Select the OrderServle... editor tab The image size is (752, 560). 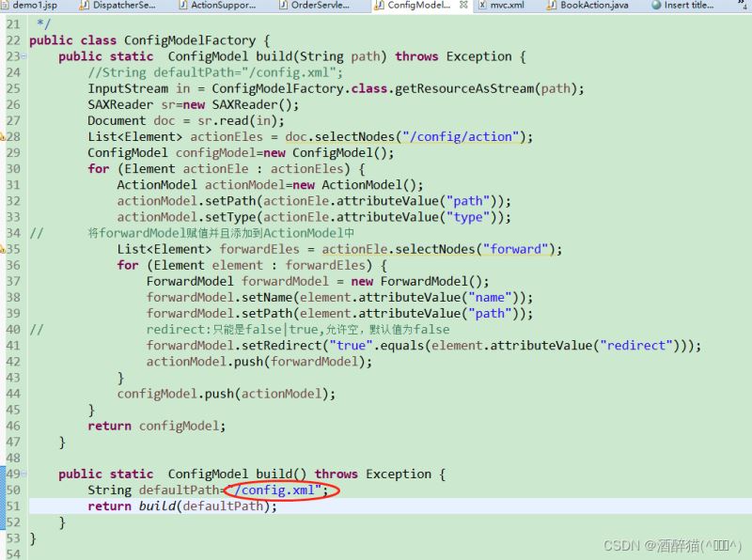(321, 6)
